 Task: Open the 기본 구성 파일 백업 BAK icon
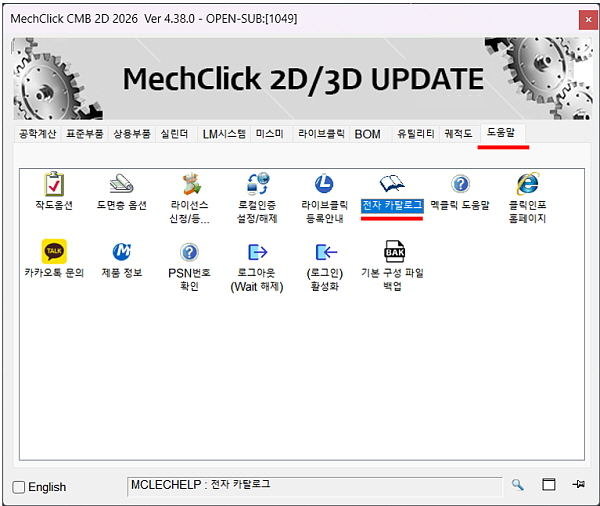click(395, 251)
